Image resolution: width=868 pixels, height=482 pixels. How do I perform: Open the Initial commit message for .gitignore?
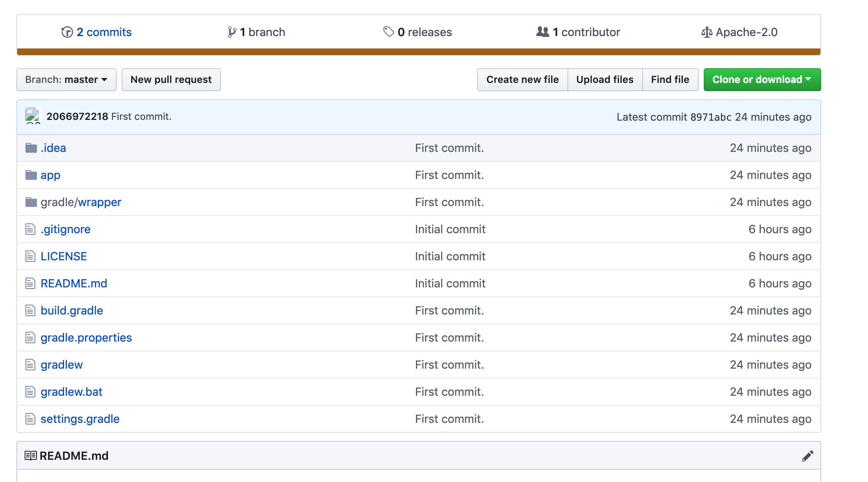click(450, 229)
